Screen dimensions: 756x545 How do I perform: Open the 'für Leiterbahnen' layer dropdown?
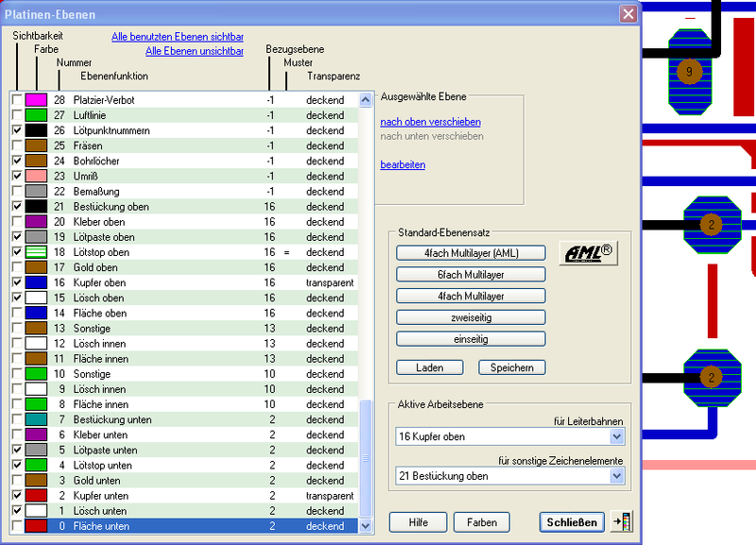pos(616,436)
